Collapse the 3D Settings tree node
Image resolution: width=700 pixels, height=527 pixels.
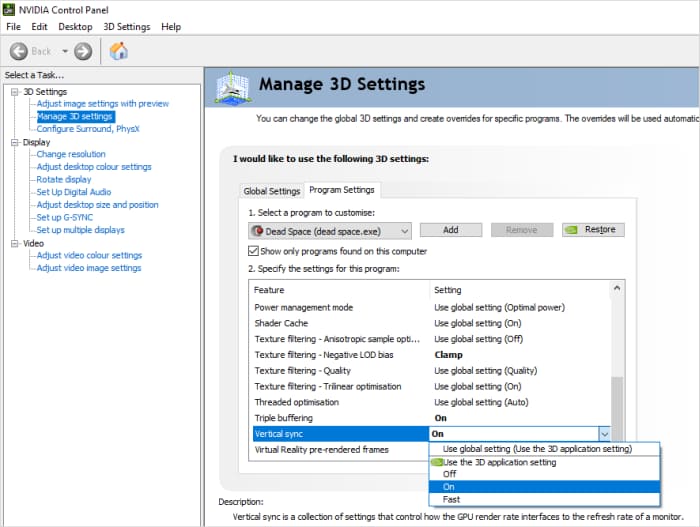pyautogui.click(x=15, y=92)
